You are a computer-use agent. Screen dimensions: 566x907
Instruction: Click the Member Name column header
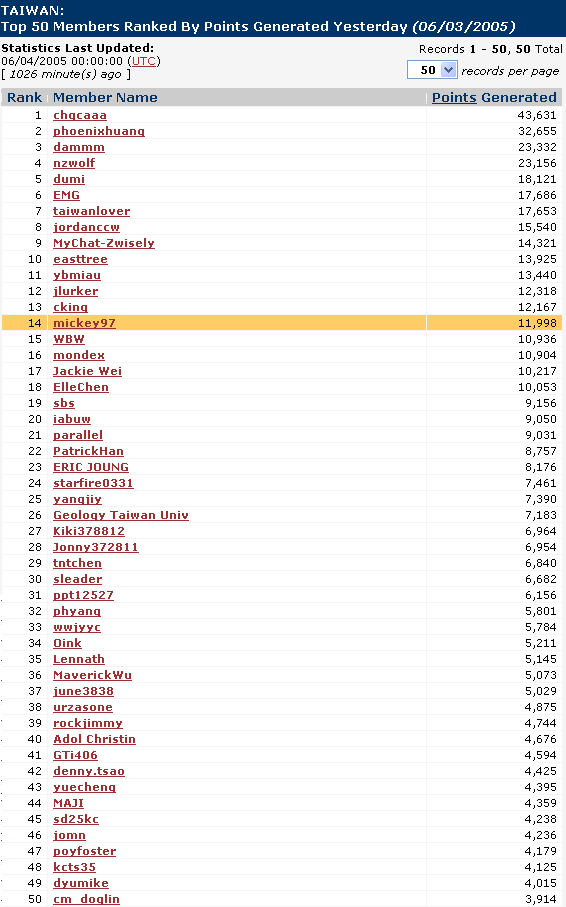pyautogui.click(x=105, y=97)
